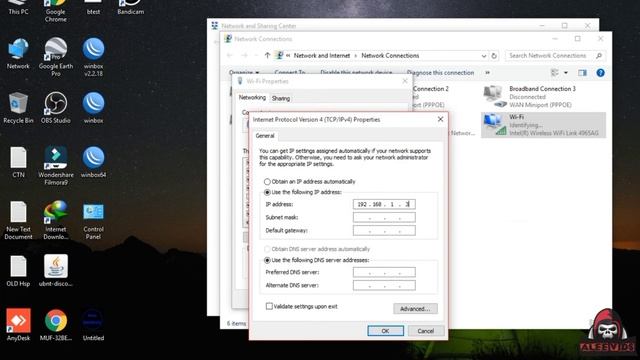Select the OBS Studio desktop icon
The height and width of the screenshot is (360, 640).
click(x=56, y=108)
